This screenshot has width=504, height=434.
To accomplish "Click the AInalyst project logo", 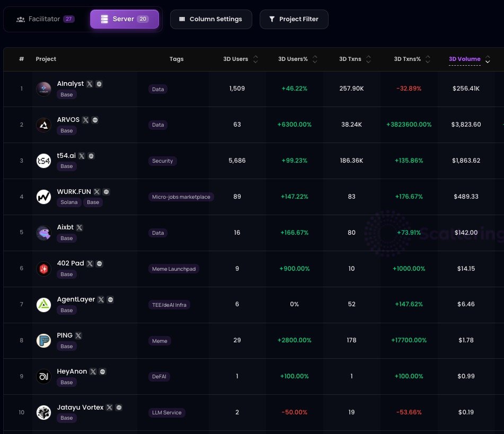I will point(43,88).
